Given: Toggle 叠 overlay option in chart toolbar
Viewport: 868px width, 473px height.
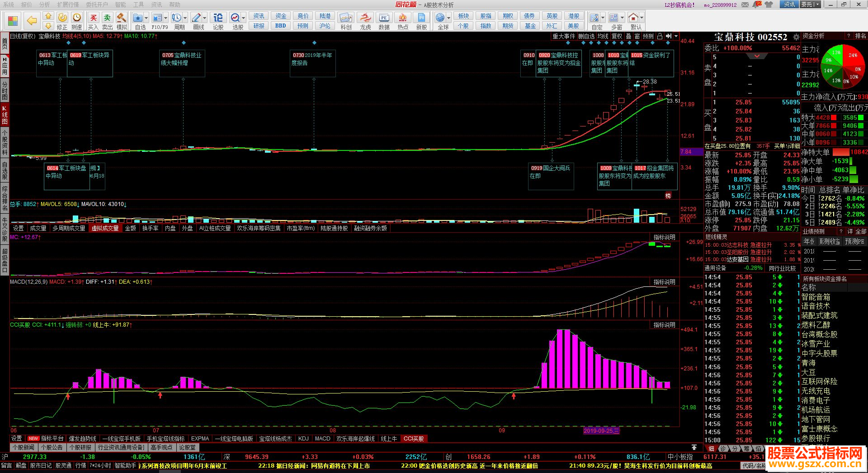Looking at the screenshot, I should pos(628,36).
